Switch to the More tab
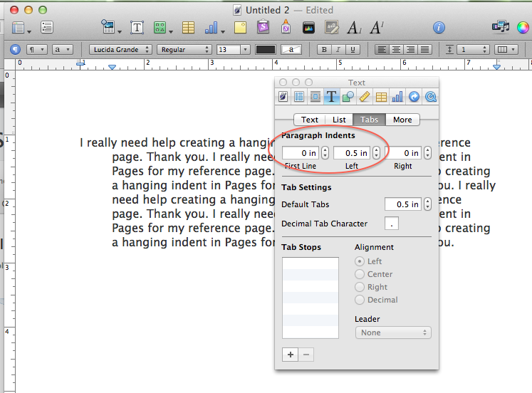The width and height of the screenshot is (532, 393). pyautogui.click(x=402, y=120)
